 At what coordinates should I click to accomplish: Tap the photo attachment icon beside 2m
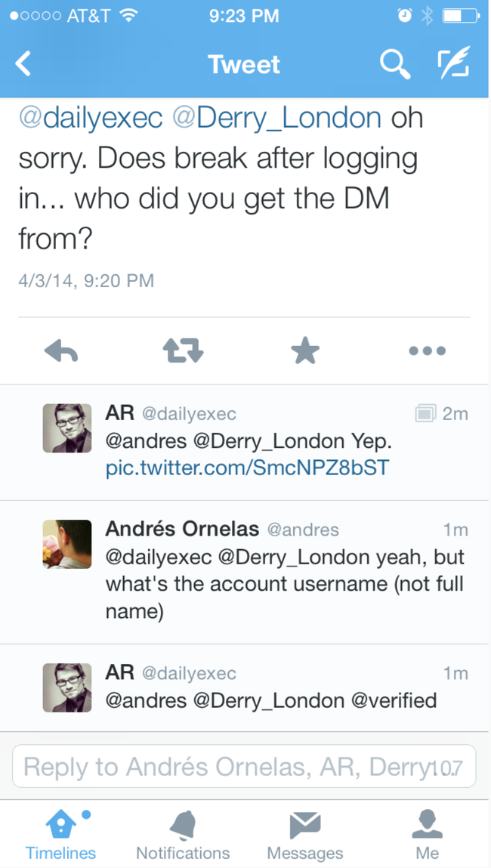coord(425,413)
